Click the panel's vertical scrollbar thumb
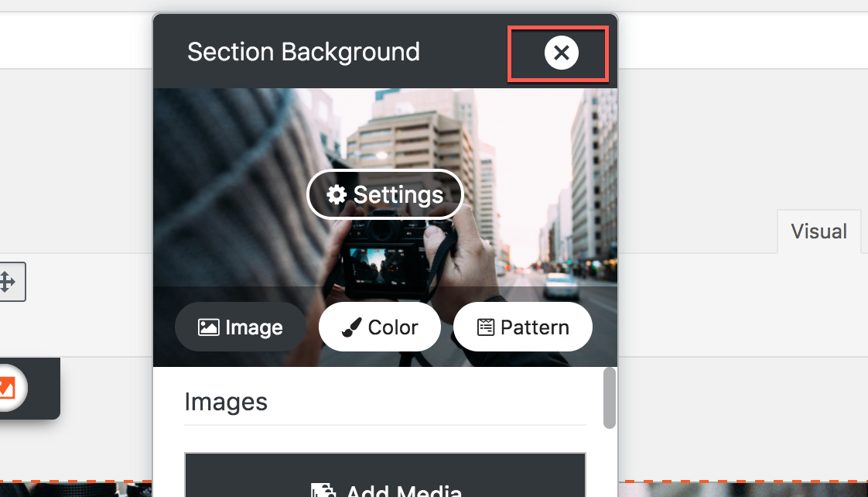This screenshot has width=868, height=497. (x=610, y=398)
